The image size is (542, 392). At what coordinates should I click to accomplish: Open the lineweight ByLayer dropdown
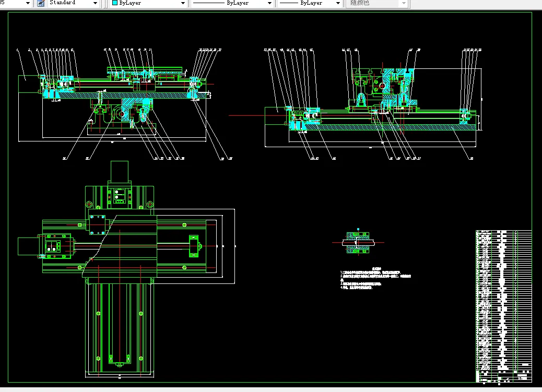coord(338,3)
